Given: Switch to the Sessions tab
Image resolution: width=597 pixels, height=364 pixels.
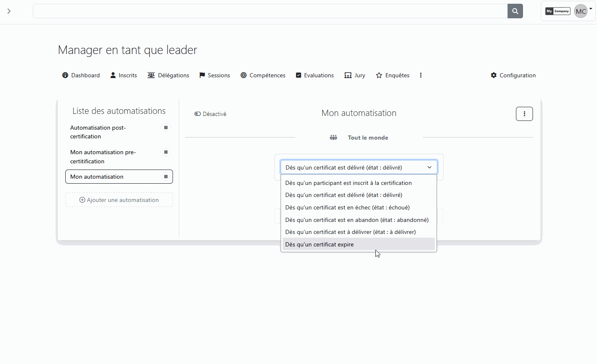Looking at the screenshot, I should coord(215,75).
